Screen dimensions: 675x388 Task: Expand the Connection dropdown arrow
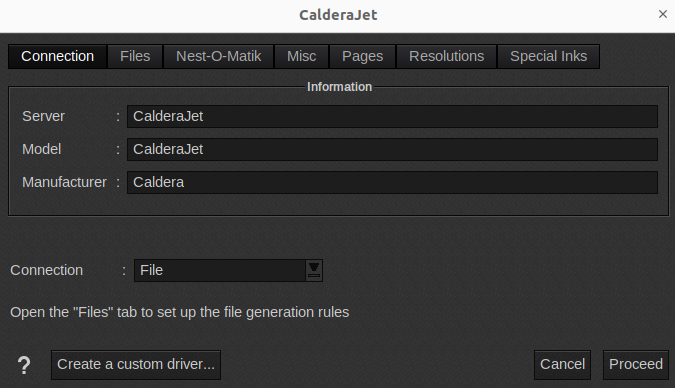(x=314, y=270)
